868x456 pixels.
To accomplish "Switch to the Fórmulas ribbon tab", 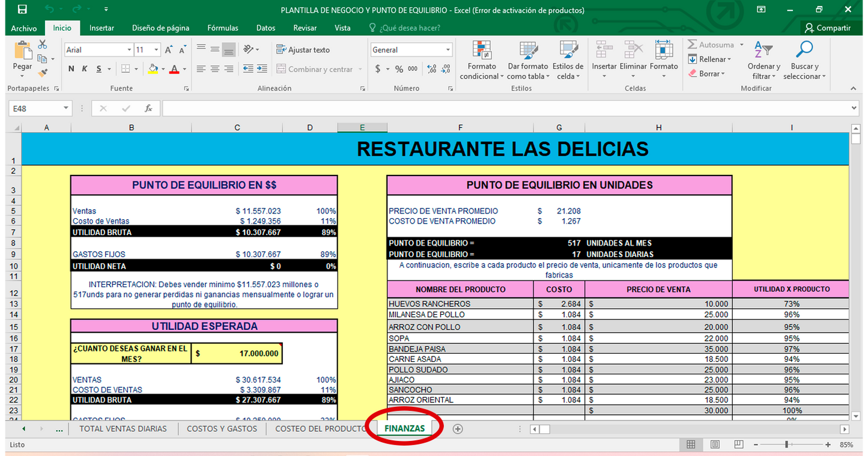I will pyautogui.click(x=223, y=28).
